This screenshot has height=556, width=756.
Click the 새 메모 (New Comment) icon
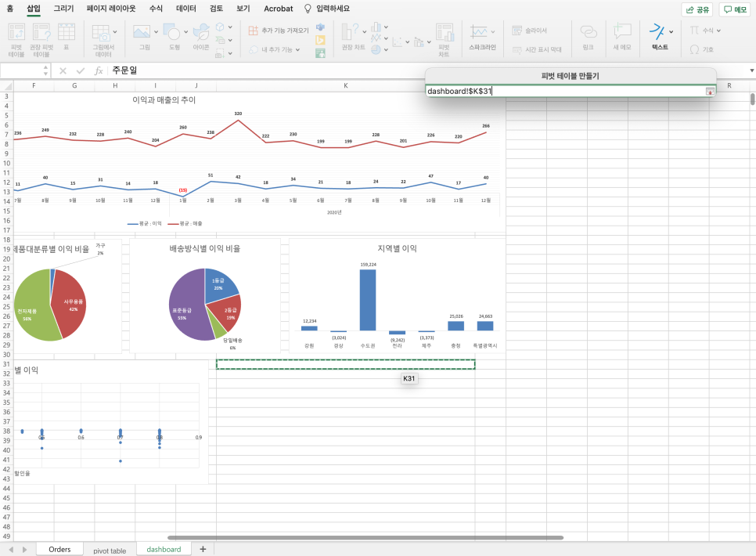pos(622,32)
